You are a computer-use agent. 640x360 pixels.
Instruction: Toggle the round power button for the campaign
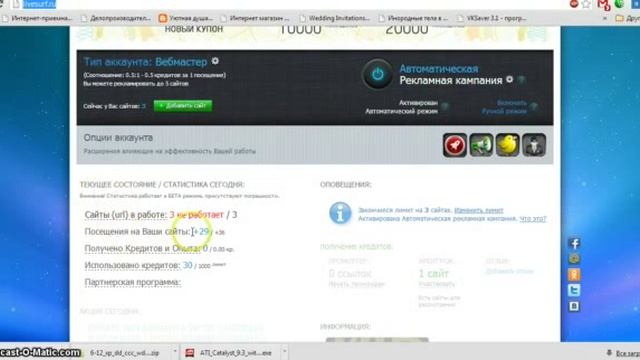378,74
